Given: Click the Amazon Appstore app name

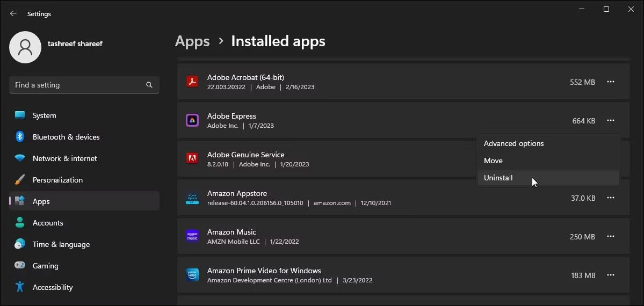Looking at the screenshot, I should [237, 193].
